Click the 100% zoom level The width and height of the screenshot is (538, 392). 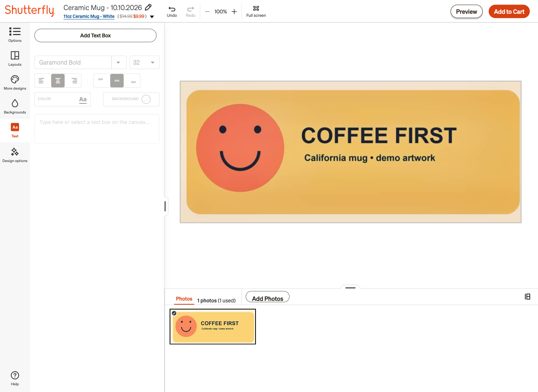(221, 12)
